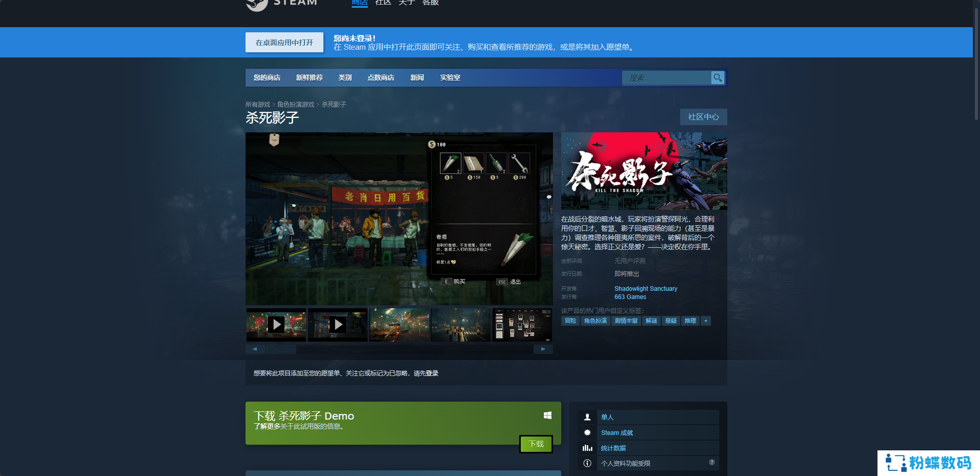Click the 所有游戏 breadcrumb link
This screenshot has height=476, width=980.
point(258,104)
